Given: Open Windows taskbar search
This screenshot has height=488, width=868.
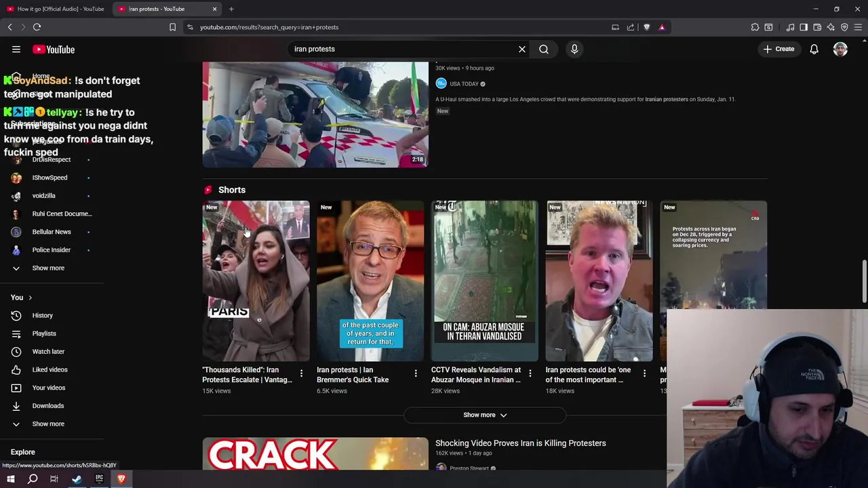Looking at the screenshot, I should click(33, 479).
